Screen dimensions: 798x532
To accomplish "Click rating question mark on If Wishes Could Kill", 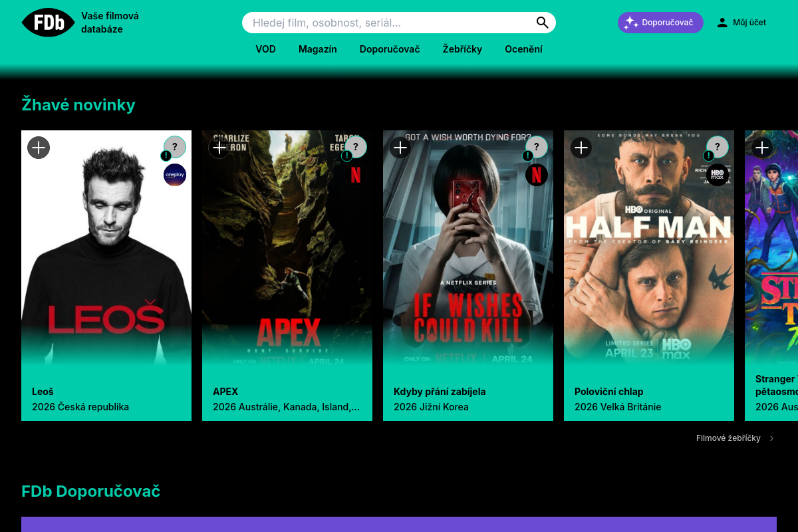I will [x=537, y=147].
